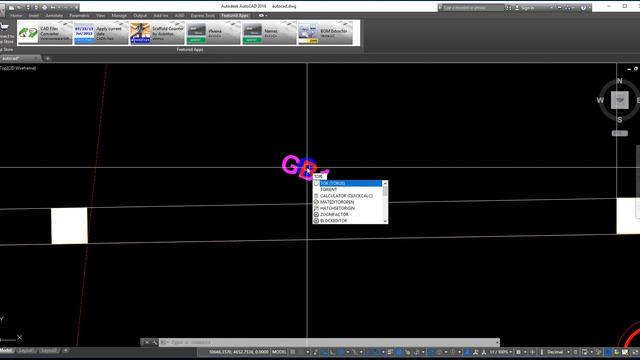The height and width of the screenshot is (360, 640).
Task: Select BLOCKEDITOR from the suggestion list
Action: (x=347, y=220)
